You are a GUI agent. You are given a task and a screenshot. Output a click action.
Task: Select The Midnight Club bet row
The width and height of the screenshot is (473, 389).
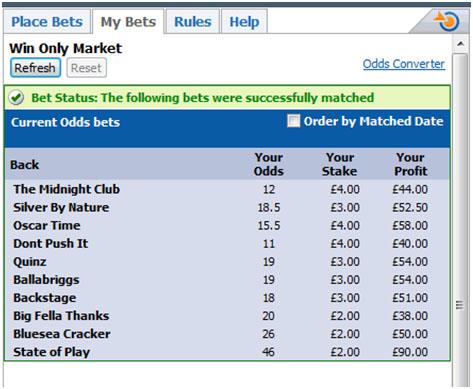coord(227,189)
